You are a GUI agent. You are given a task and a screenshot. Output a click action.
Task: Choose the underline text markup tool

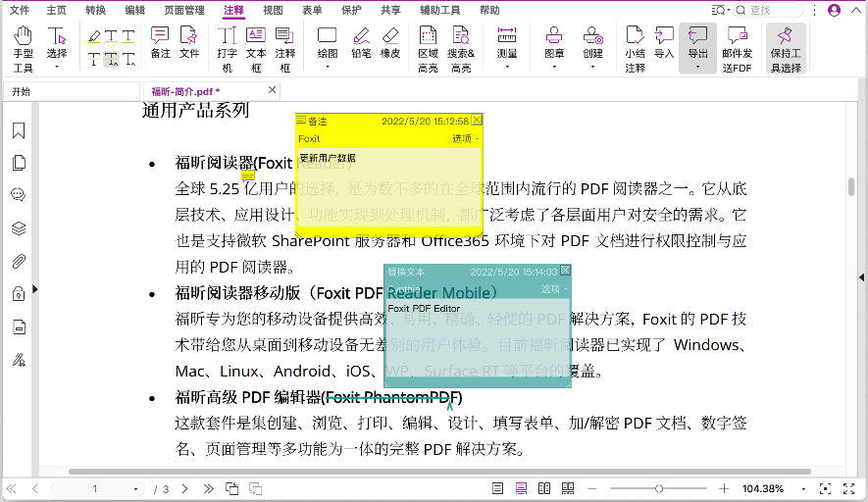point(128,36)
